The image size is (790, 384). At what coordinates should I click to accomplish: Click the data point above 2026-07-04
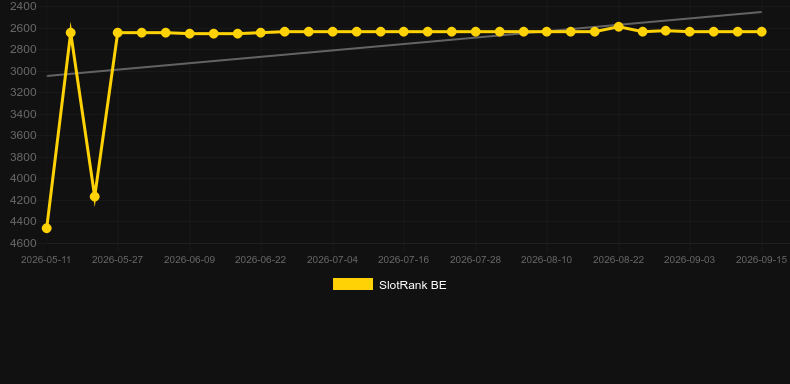point(333,32)
